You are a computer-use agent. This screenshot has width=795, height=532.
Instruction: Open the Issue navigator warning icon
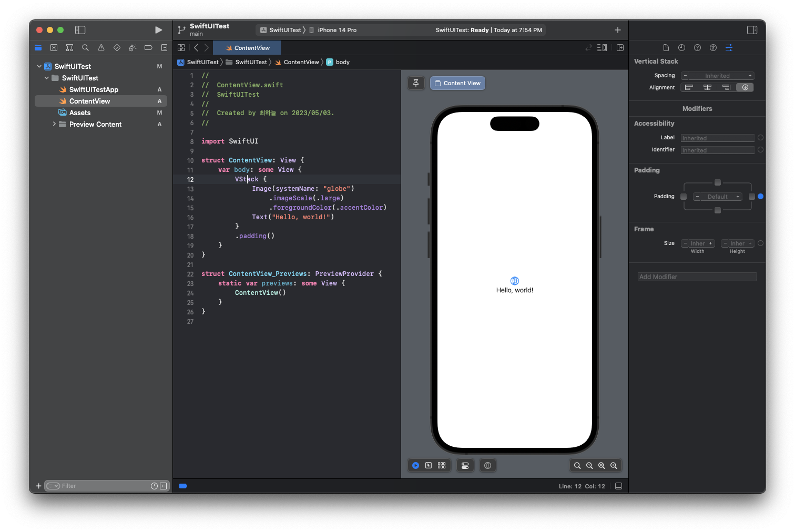(x=101, y=48)
